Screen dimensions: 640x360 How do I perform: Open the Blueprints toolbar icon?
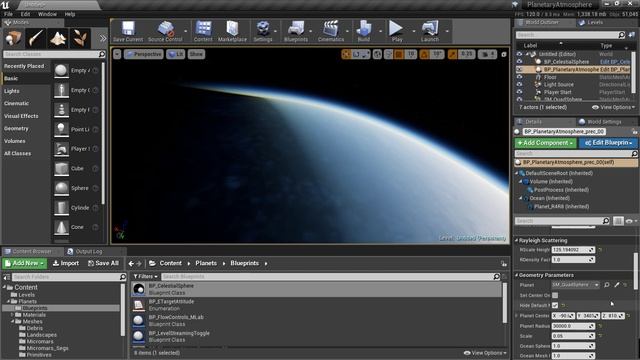click(296, 31)
